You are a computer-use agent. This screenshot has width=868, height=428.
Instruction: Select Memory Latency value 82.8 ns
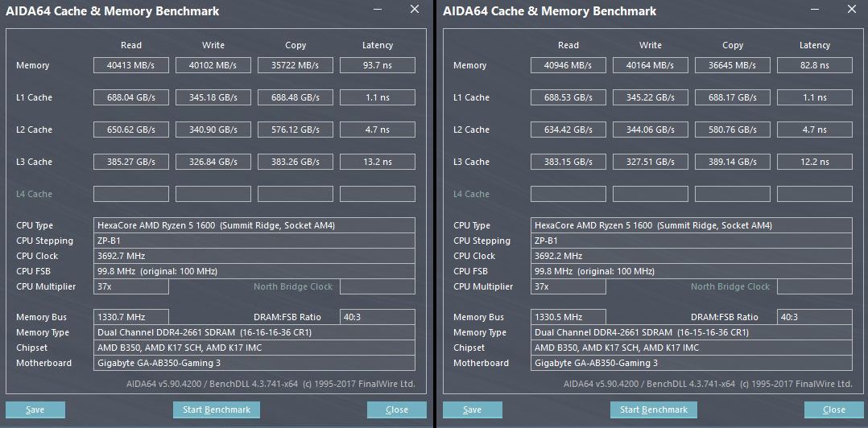click(x=815, y=65)
